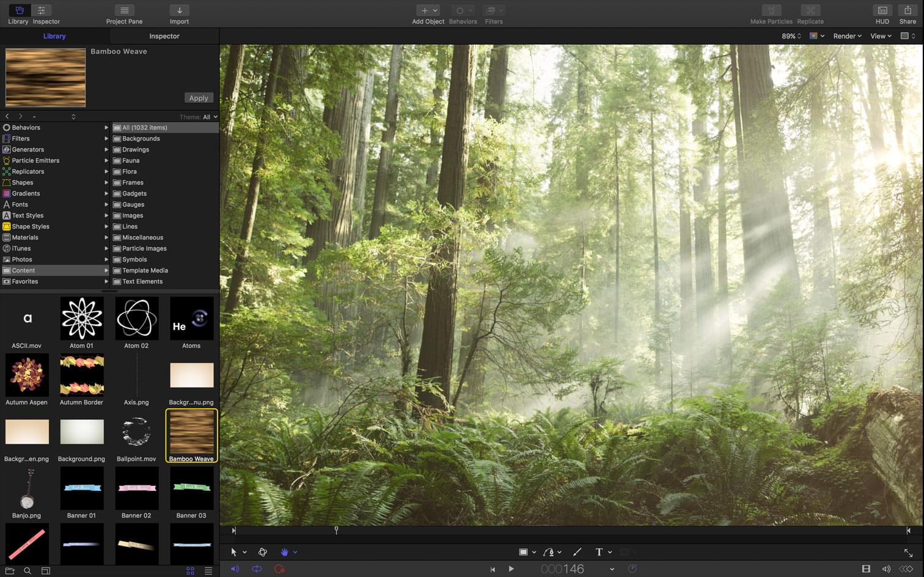Open the Template Media folder
Screen dimensions: 924x577
(x=165, y=271)
